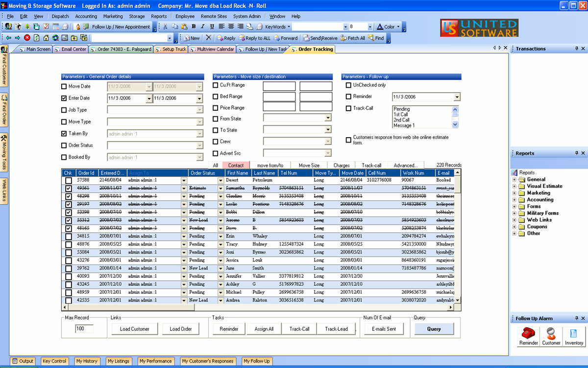
Task: Uncheck the Taken By checkbox
Action: tap(64, 134)
